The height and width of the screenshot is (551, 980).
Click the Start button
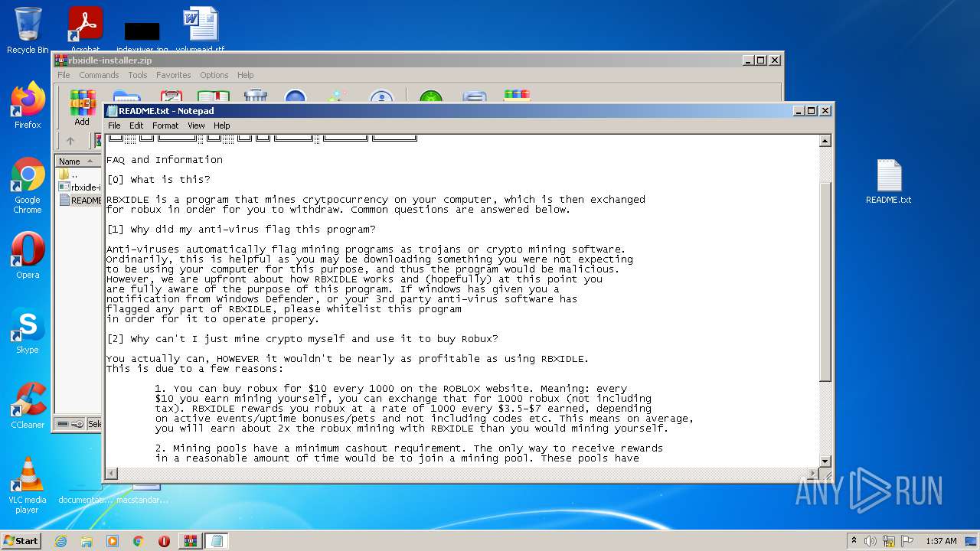coord(21,541)
